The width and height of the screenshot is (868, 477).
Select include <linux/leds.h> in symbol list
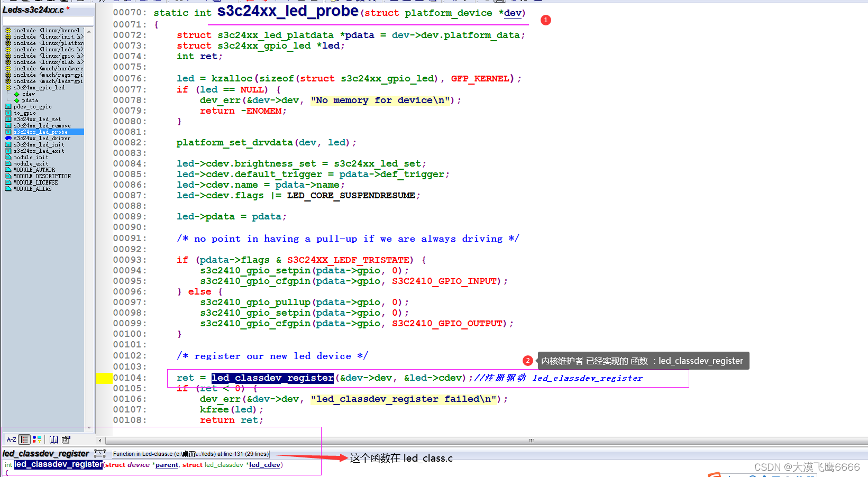44,50
